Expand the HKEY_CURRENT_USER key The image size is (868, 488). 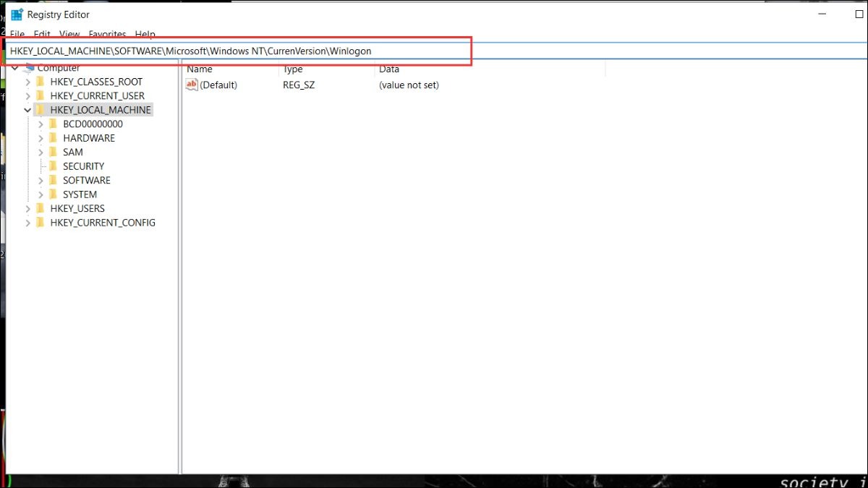[x=27, y=95]
